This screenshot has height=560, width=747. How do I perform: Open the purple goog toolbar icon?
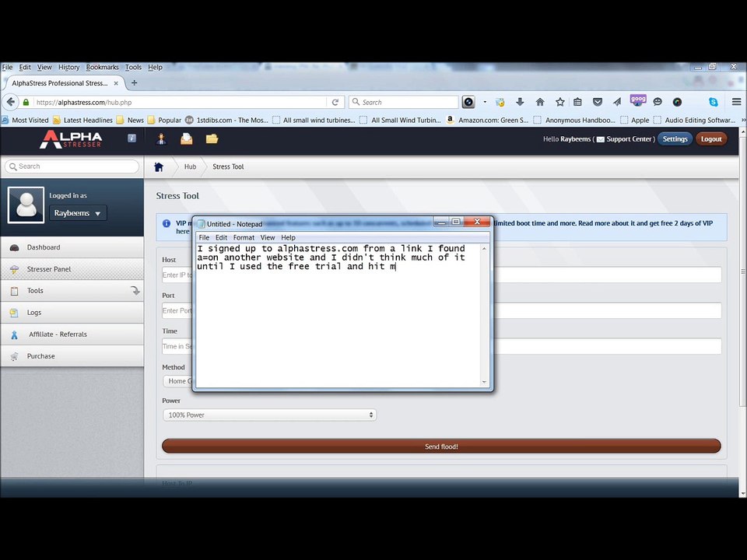(x=638, y=100)
